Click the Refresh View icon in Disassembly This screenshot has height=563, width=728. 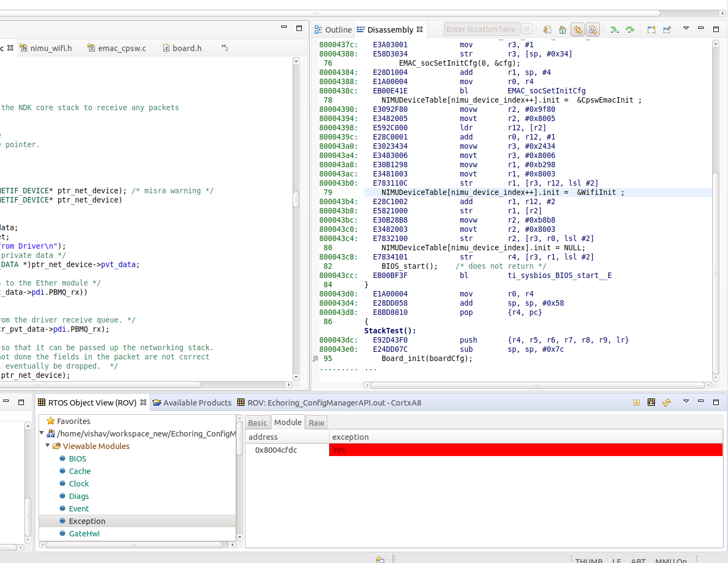click(547, 30)
